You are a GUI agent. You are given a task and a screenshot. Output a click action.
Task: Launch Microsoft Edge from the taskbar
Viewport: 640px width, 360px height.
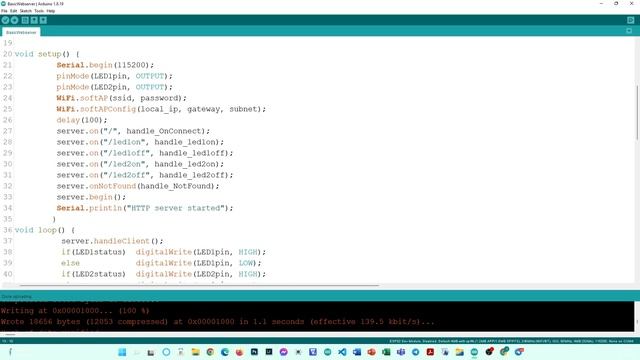(225, 352)
